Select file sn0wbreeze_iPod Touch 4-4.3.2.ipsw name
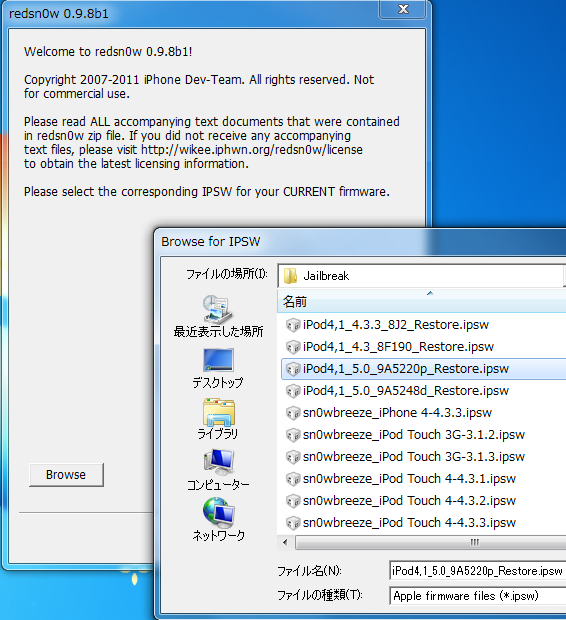Viewport: 566px width, 620px height. point(409,501)
